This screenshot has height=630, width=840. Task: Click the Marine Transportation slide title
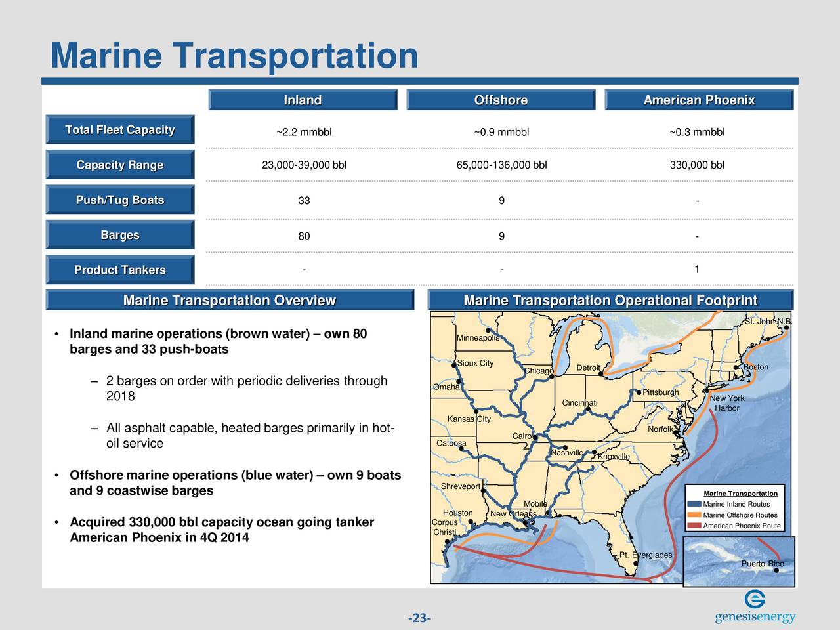click(x=234, y=55)
